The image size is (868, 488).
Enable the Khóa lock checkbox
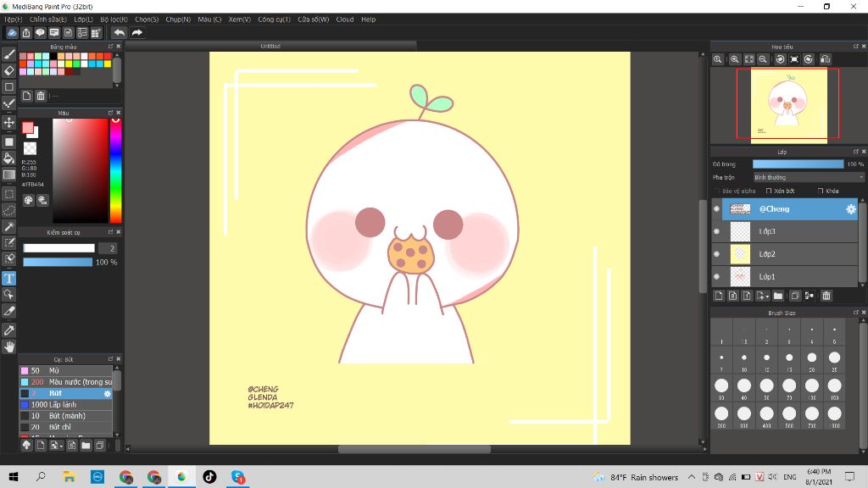point(821,191)
